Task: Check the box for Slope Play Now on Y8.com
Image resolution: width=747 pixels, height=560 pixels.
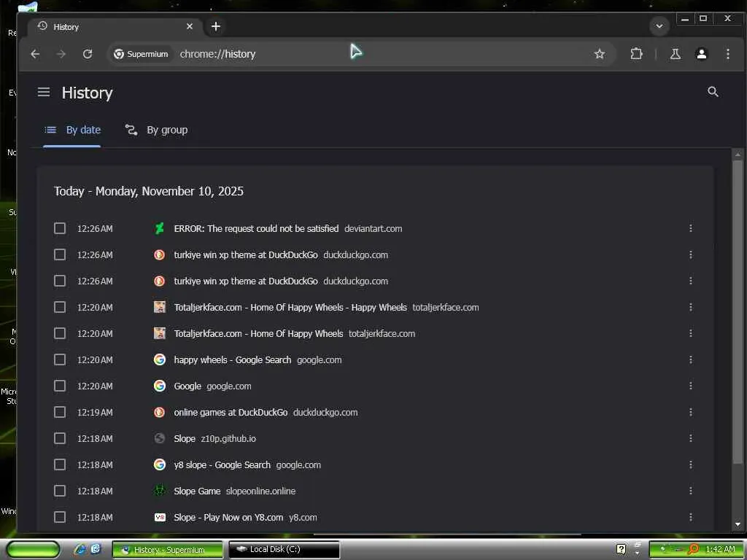Action: [60, 517]
